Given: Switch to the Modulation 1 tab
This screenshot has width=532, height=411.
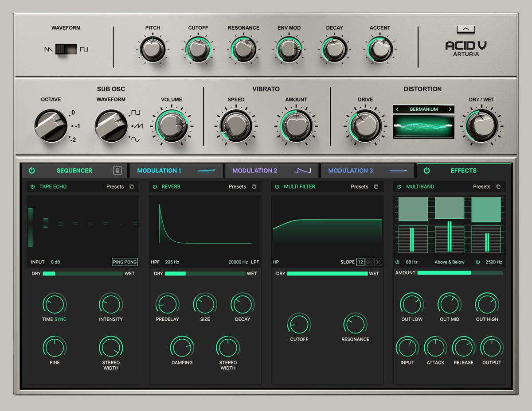Looking at the screenshot, I should coord(176,171).
